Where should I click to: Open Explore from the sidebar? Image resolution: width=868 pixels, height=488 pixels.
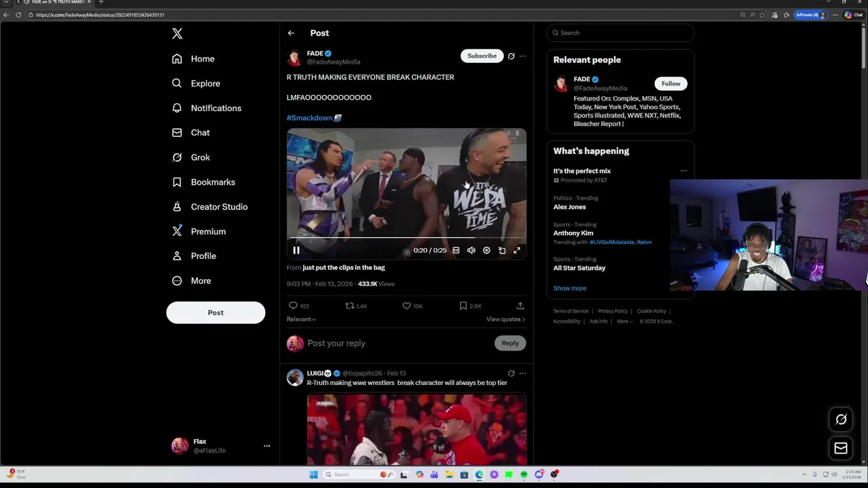pyautogui.click(x=196, y=83)
